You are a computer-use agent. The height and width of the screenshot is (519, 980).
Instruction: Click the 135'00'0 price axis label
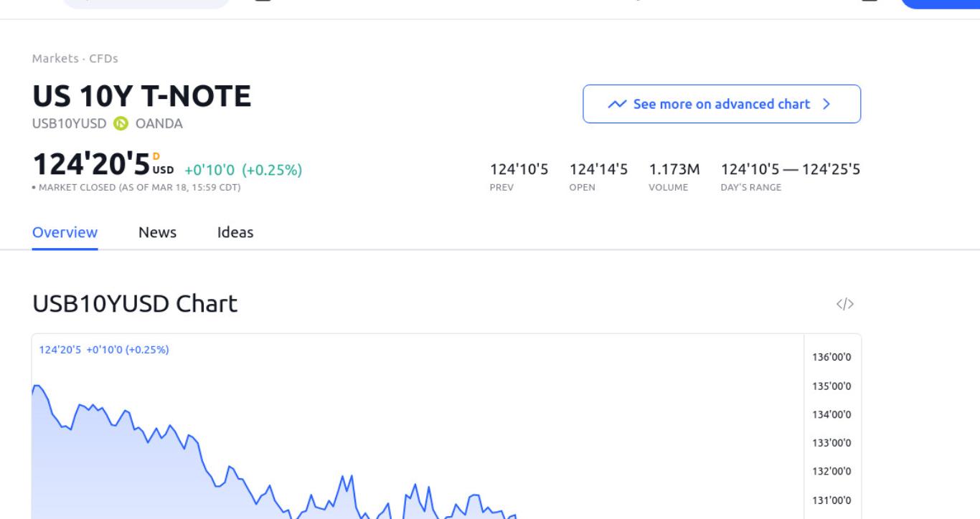click(832, 386)
